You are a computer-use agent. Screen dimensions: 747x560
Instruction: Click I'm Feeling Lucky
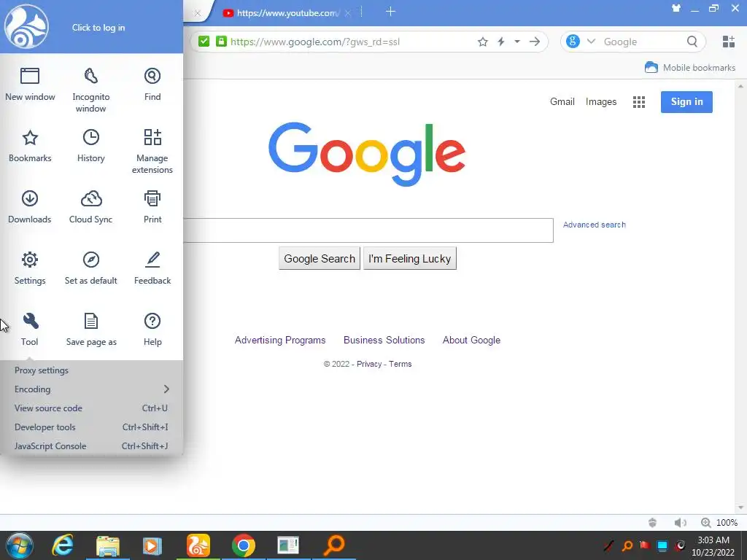pyautogui.click(x=410, y=259)
